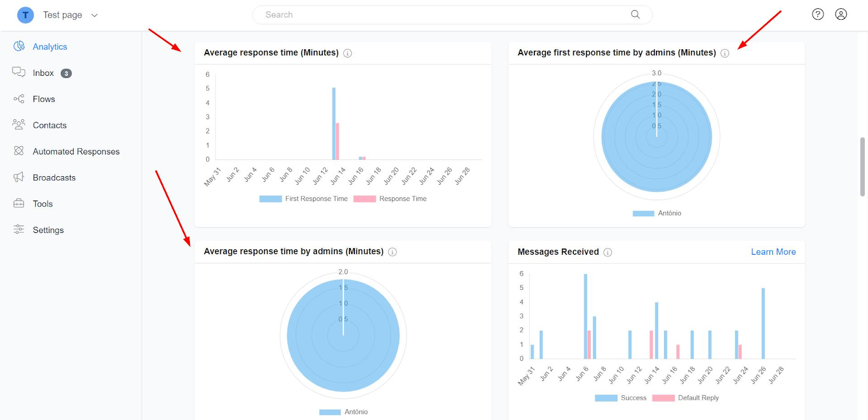Show info for Average response time by admins
The width and height of the screenshot is (868, 420).
coord(392,252)
